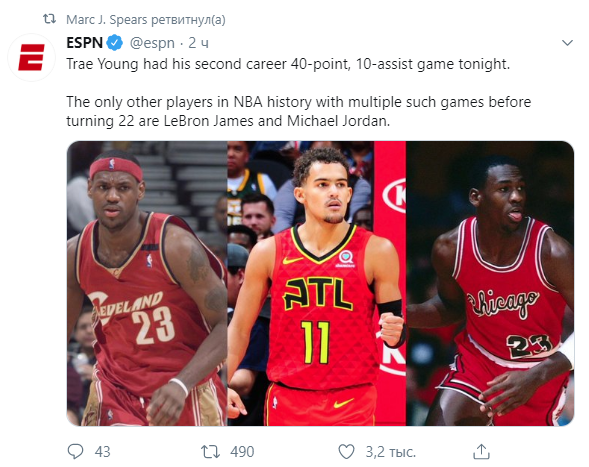Screen dimensions: 589x467
Task: View the 43 replies count
Action: [x=103, y=452]
